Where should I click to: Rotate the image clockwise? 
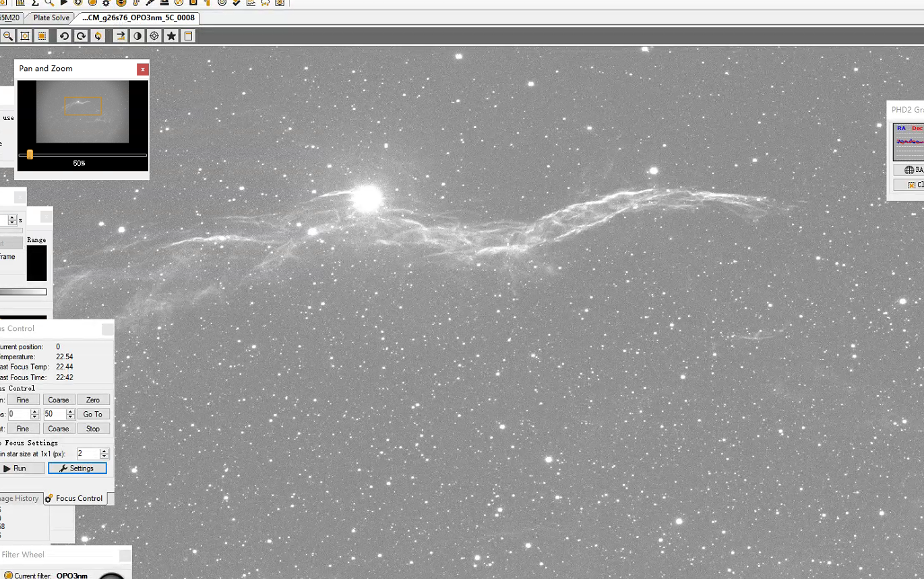(x=81, y=36)
